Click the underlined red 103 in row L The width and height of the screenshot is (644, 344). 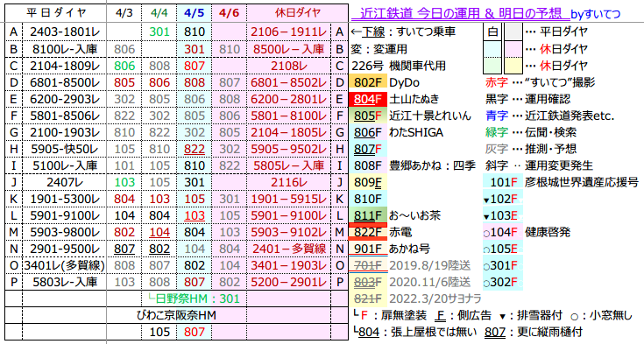coord(195,216)
